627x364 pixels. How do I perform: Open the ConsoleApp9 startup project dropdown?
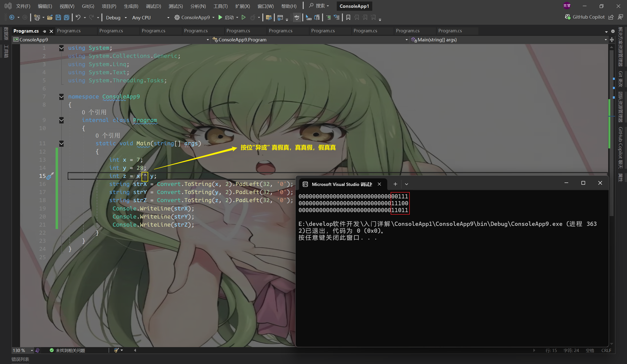pyautogui.click(x=194, y=17)
